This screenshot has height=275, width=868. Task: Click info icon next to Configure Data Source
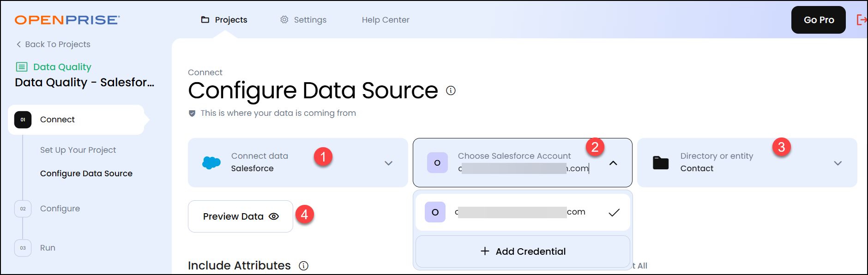[x=451, y=90]
